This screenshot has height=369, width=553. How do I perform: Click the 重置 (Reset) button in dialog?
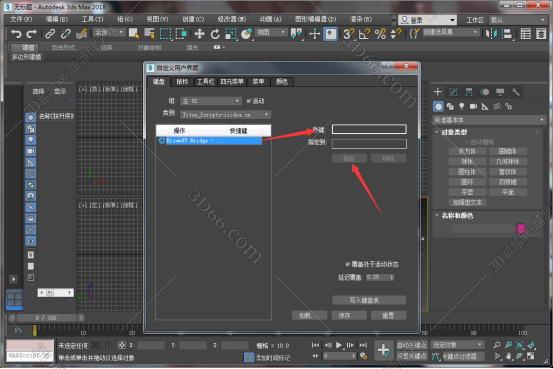[388, 315]
